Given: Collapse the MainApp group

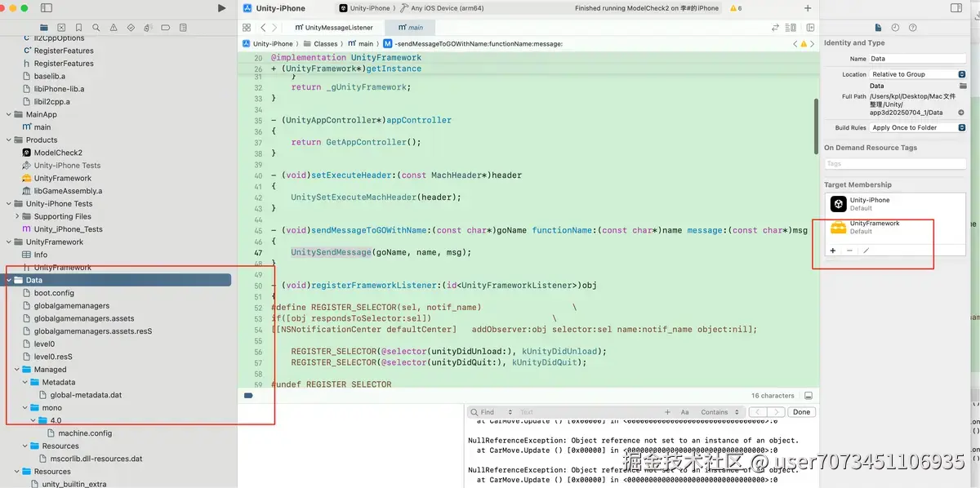Looking at the screenshot, I should click(9, 114).
